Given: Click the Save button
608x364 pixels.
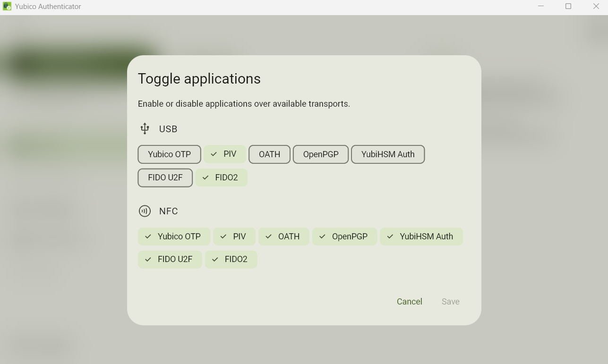Looking at the screenshot, I should tap(451, 302).
